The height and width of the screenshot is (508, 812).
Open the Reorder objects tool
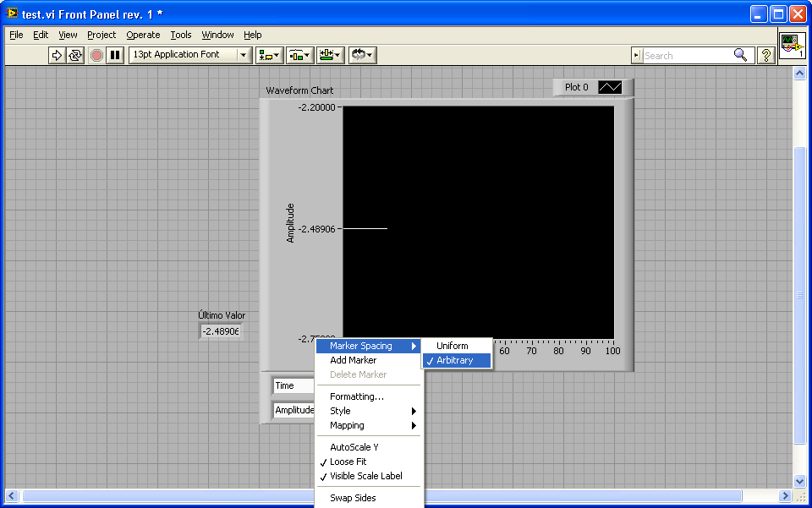pos(362,55)
